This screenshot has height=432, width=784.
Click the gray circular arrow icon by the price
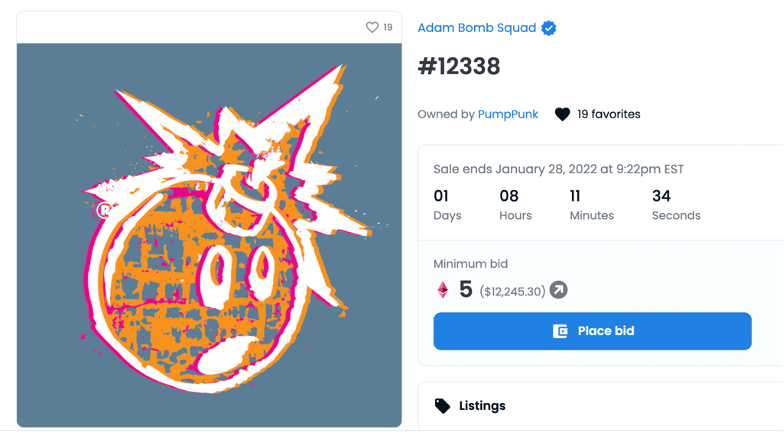[x=559, y=290]
